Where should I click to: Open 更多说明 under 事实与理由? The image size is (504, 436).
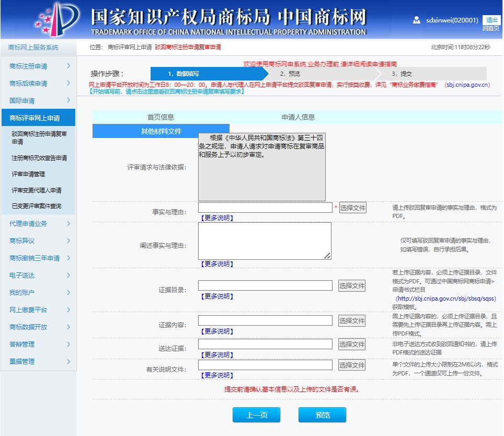(217, 218)
